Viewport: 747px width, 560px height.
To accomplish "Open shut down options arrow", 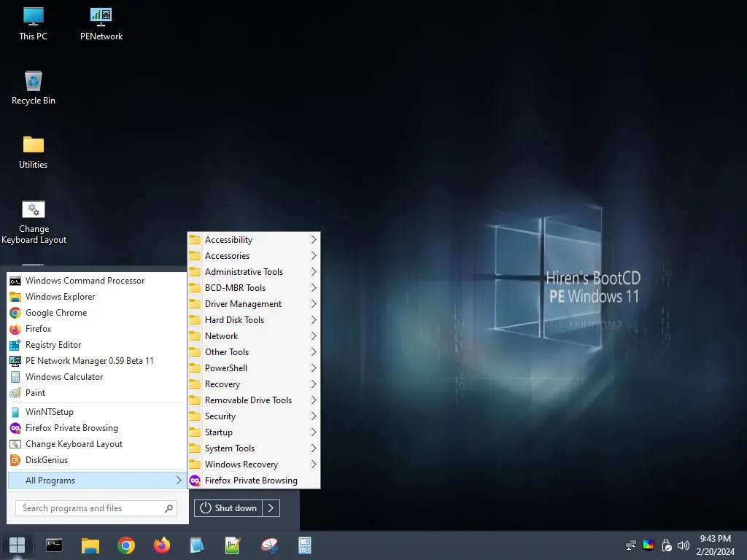I will 271,508.
